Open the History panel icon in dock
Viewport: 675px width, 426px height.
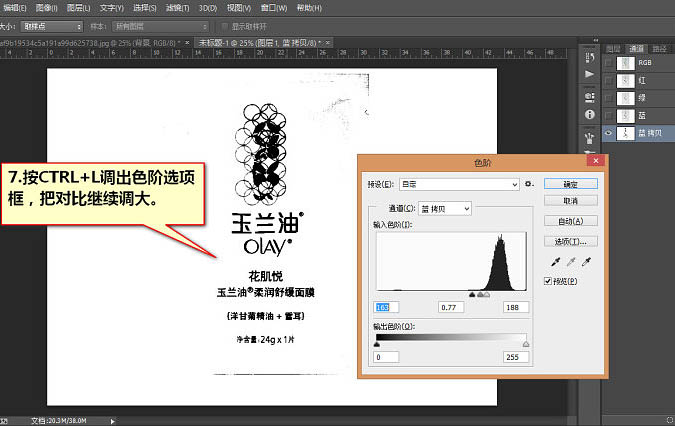pos(590,57)
